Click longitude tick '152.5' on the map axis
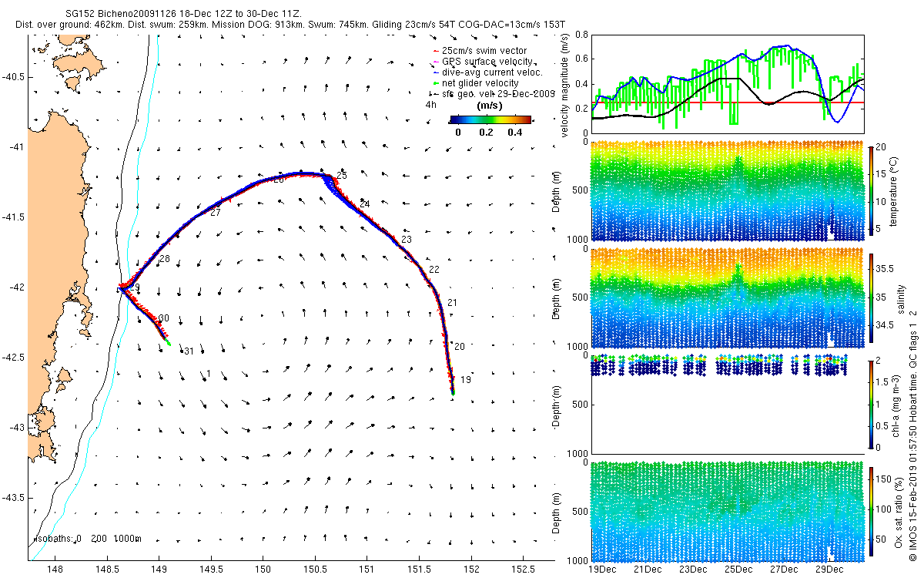 pyautogui.click(x=524, y=570)
